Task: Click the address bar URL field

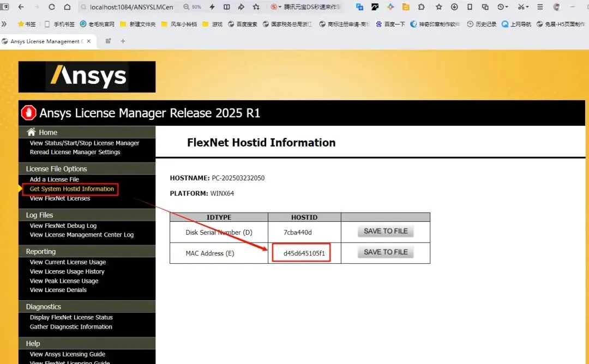Action: coord(131,7)
